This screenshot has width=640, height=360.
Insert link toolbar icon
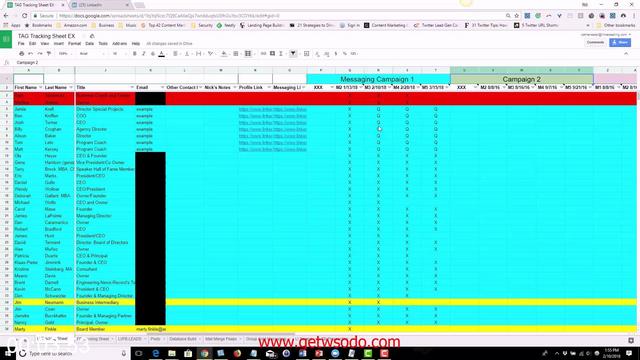(x=263, y=53)
